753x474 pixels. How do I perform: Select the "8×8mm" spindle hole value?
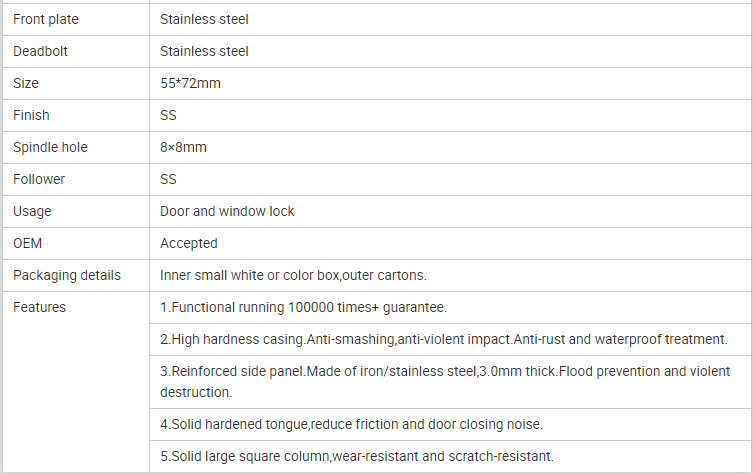click(x=183, y=147)
